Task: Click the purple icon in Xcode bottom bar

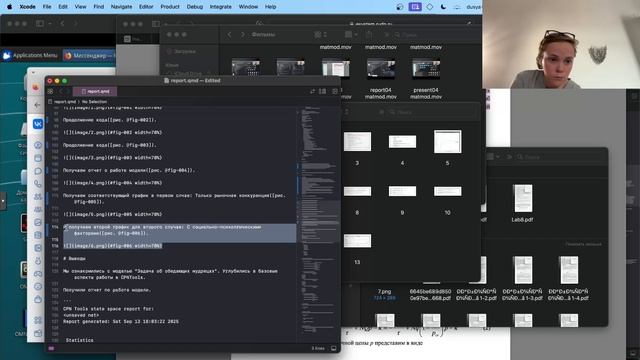Action: 51,348
